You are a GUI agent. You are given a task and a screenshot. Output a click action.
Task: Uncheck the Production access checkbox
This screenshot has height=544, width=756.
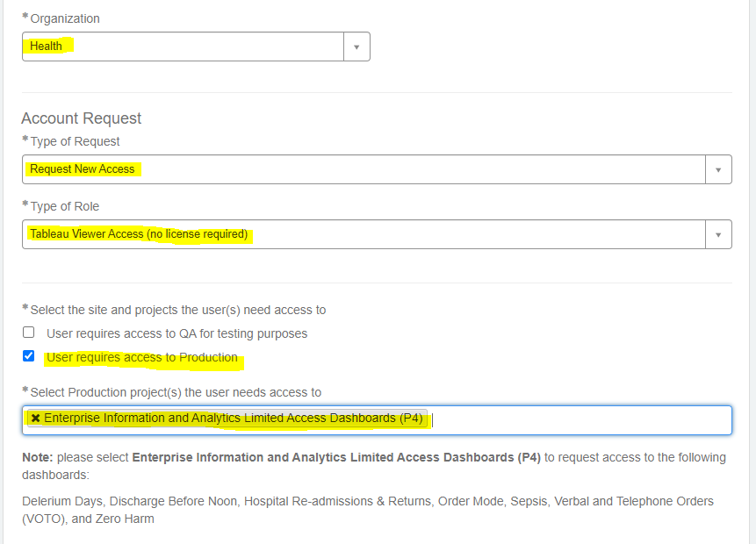point(29,356)
